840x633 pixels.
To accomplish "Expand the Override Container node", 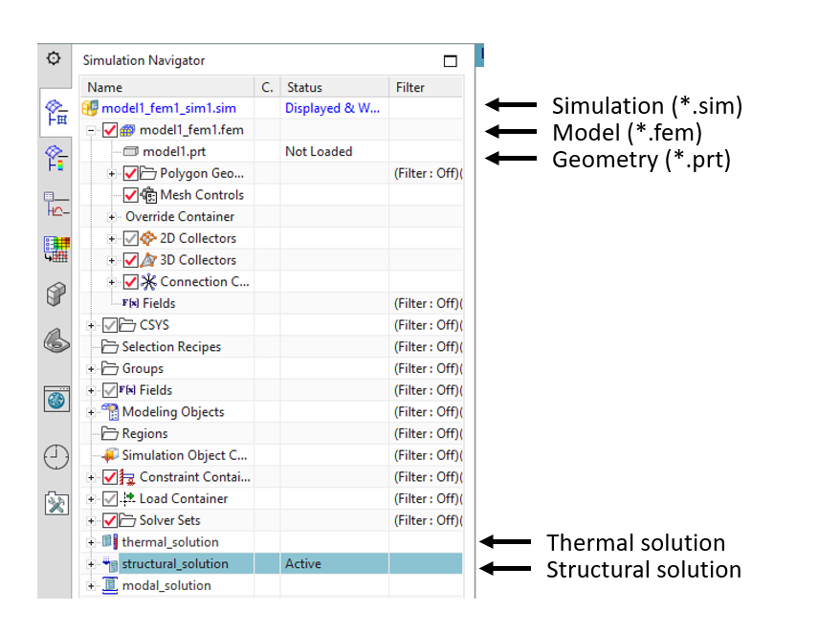I will [111, 217].
